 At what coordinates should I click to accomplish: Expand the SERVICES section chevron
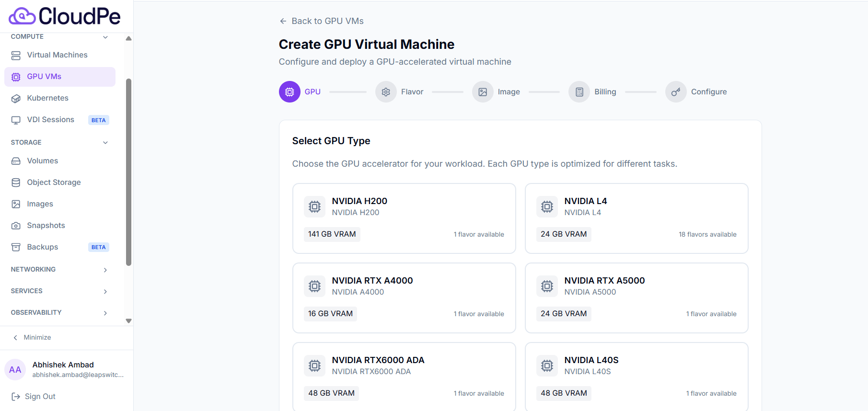105,291
